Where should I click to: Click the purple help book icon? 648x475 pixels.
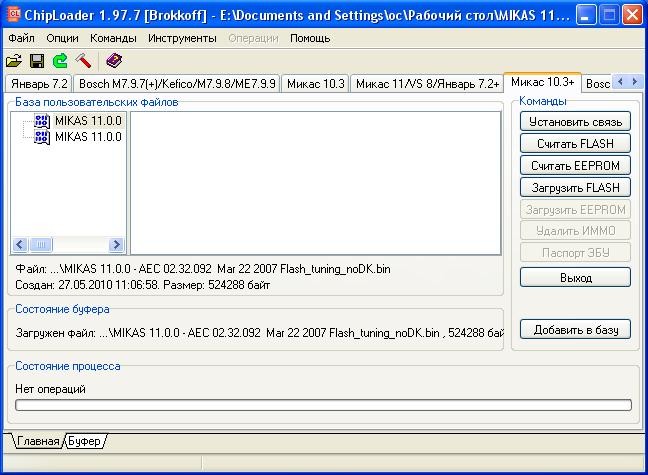point(114,61)
